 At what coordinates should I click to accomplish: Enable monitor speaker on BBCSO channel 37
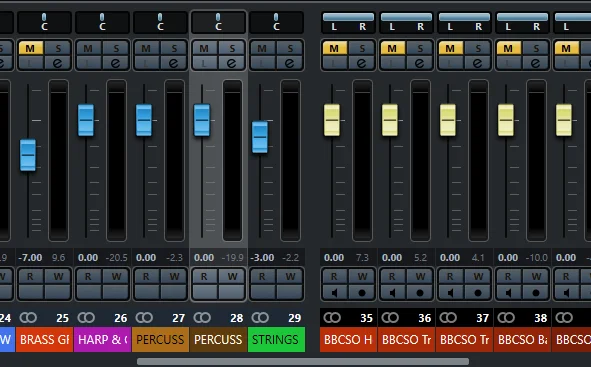click(451, 292)
